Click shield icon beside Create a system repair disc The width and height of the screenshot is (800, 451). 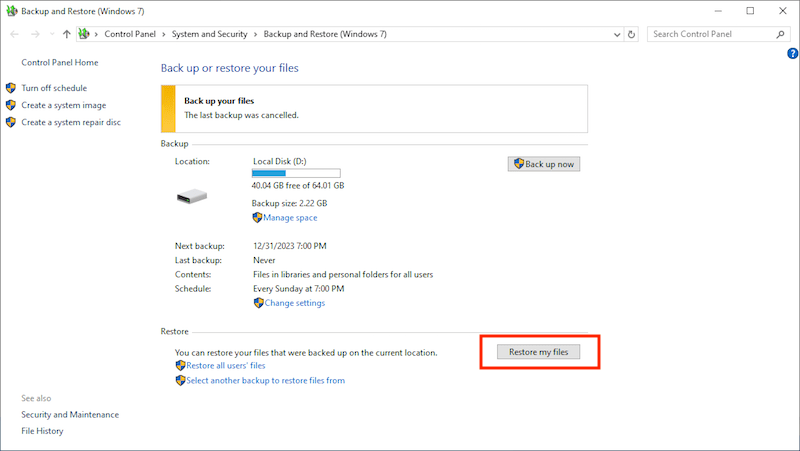coord(11,122)
